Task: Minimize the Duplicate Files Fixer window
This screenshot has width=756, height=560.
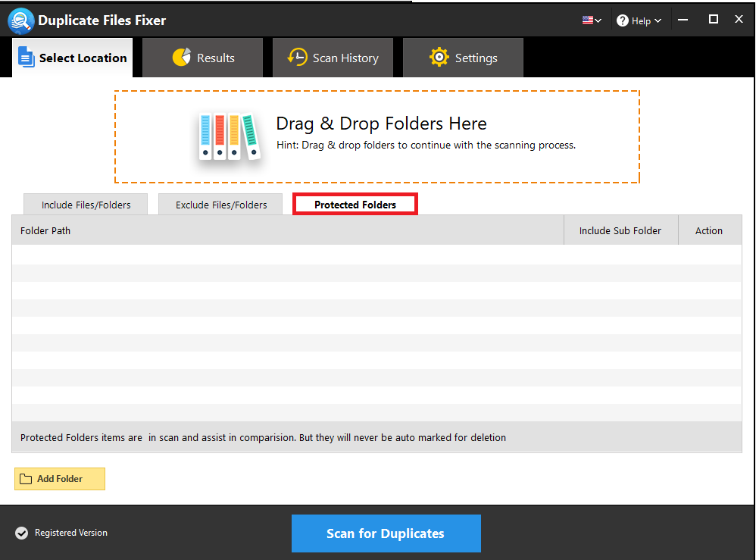Action: click(683, 20)
